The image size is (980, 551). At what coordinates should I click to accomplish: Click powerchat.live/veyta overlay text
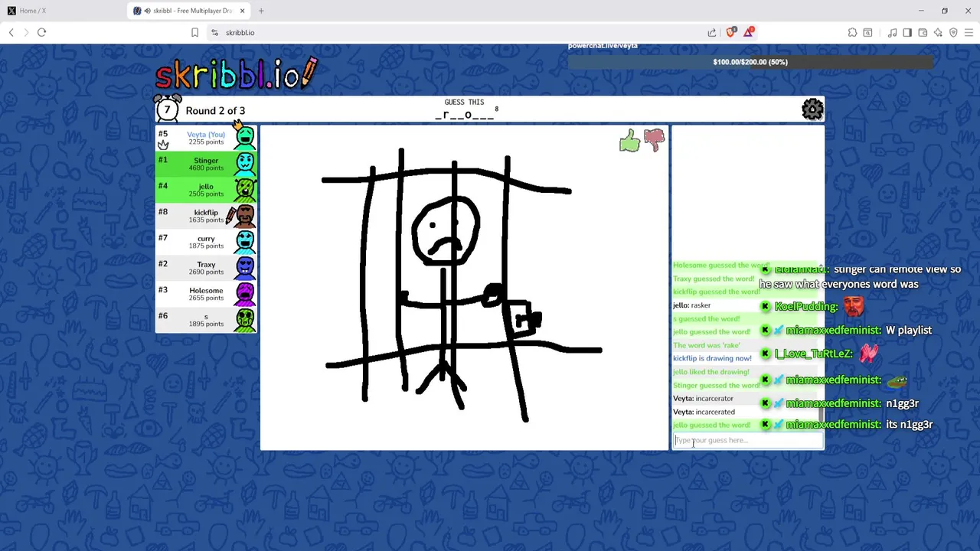coord(603,46)
